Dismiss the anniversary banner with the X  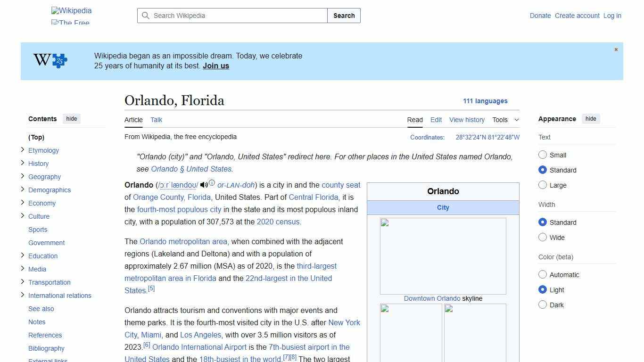pyautogui.click(x=616, y=49)
